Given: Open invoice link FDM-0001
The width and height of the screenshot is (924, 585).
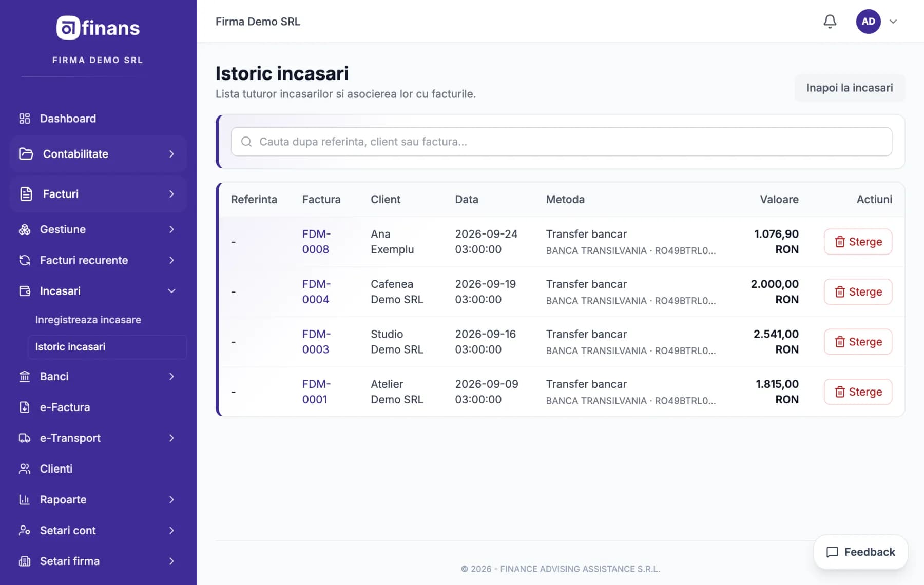Looking at the screenshot, I should point(316,392).
